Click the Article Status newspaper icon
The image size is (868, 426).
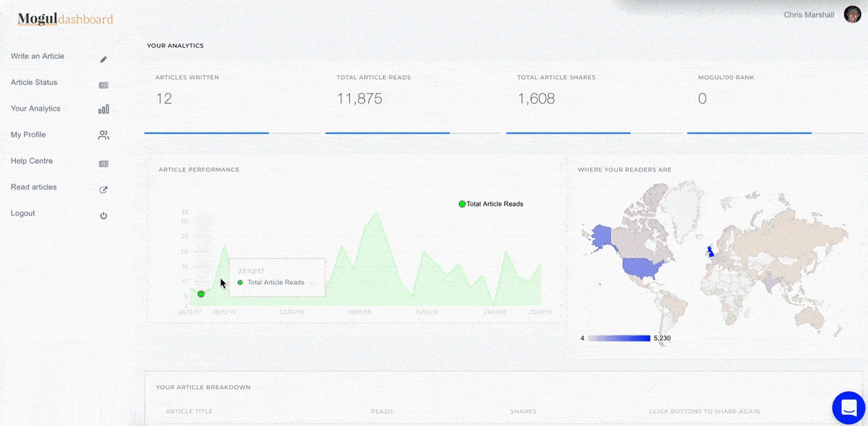click(x=104, y=86)
